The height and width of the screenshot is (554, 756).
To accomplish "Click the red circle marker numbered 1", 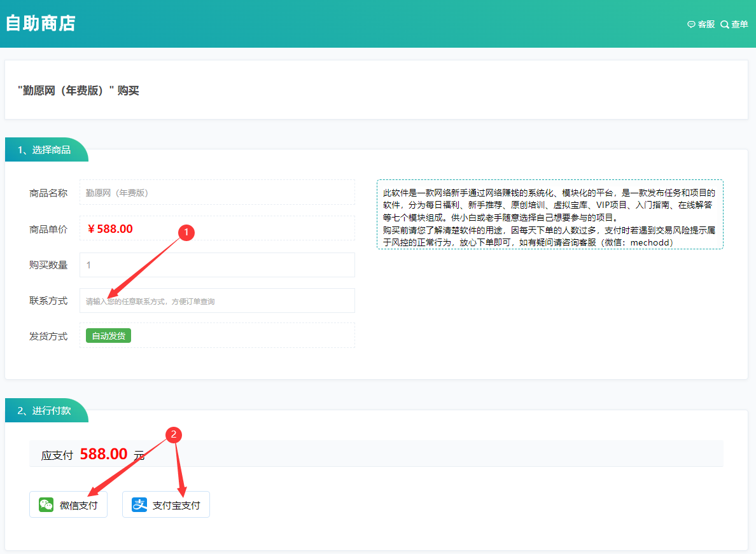I will pyautogui.click(x=185, y=233).
